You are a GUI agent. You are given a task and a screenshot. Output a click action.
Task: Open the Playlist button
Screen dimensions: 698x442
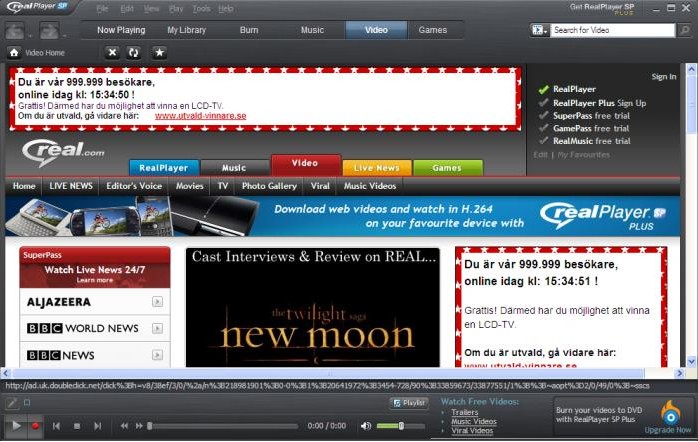tap(410, 403)
